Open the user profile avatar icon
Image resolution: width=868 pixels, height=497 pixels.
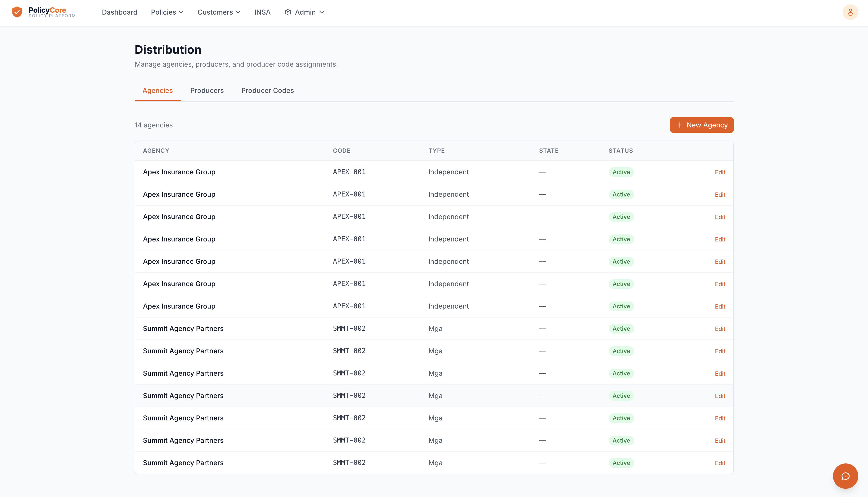tap(850, 12)
